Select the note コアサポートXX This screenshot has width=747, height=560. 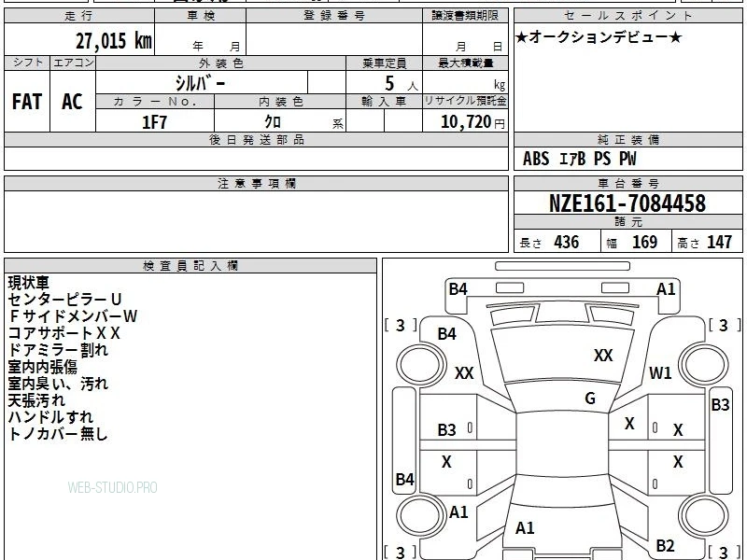pos(64,333)
